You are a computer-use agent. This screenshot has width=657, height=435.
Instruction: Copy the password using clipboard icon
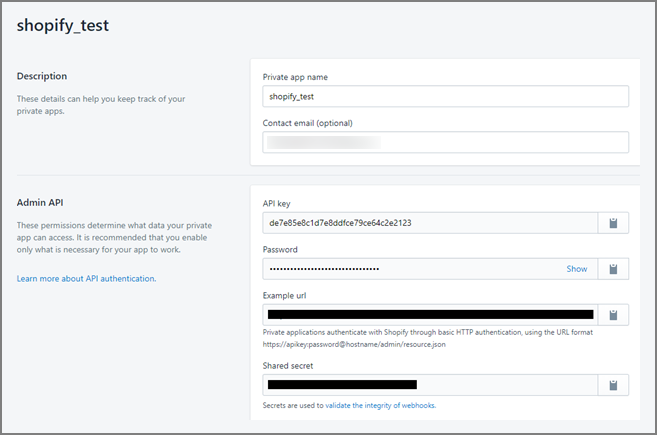(x=613, y=269)
